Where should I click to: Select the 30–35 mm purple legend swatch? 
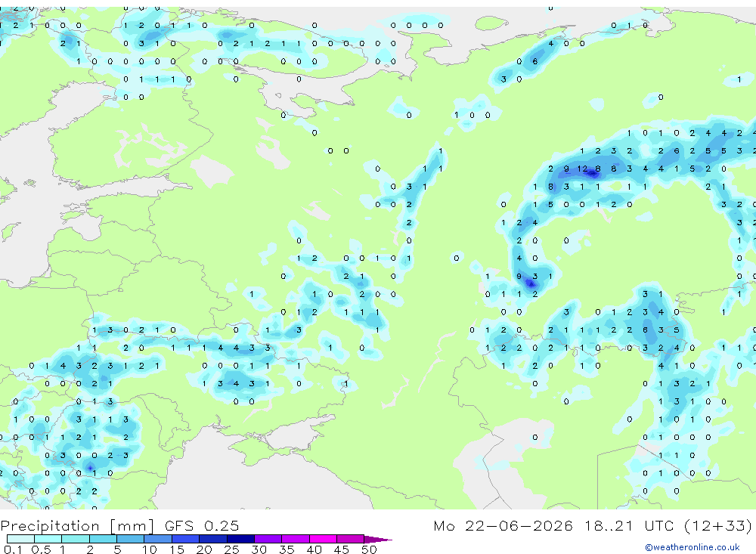tap(268, 539)
